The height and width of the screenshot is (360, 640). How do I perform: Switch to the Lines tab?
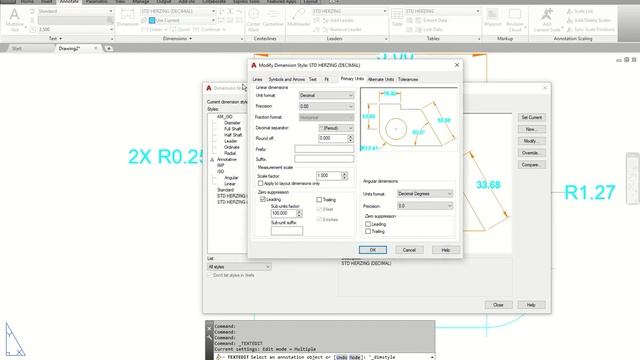[258, 79]
